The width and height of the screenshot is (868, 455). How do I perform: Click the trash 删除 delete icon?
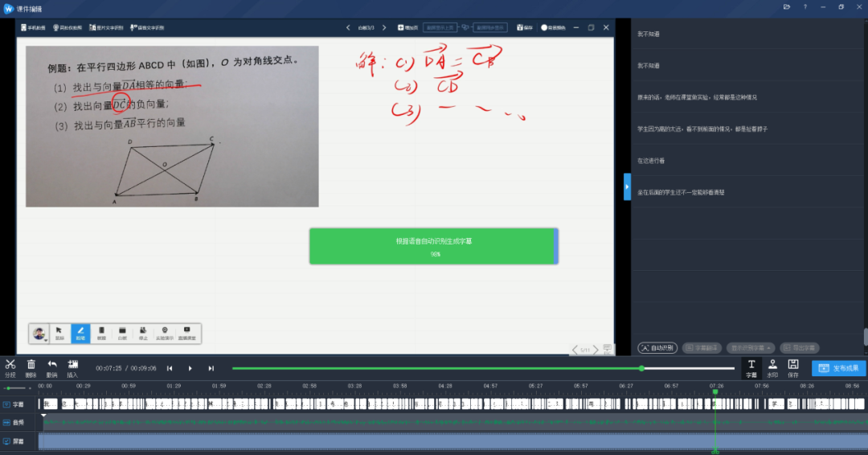31,367
